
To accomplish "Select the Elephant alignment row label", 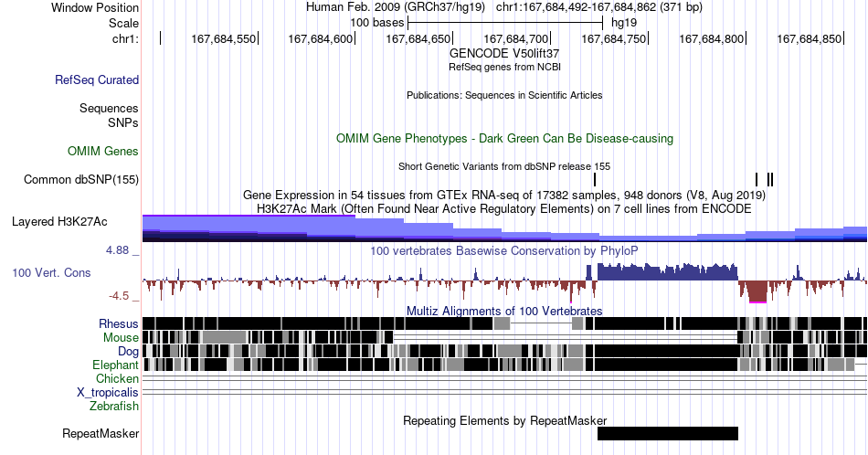I will (116, 365).
